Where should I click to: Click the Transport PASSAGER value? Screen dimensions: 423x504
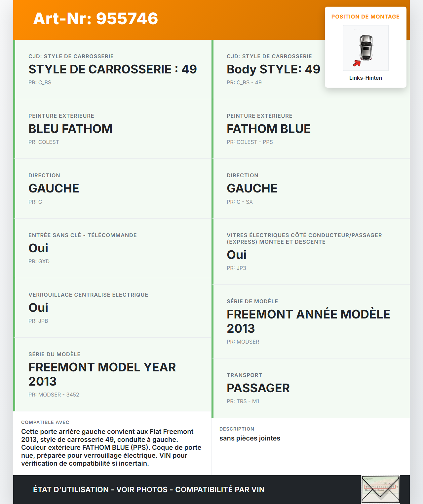point(258,388)
